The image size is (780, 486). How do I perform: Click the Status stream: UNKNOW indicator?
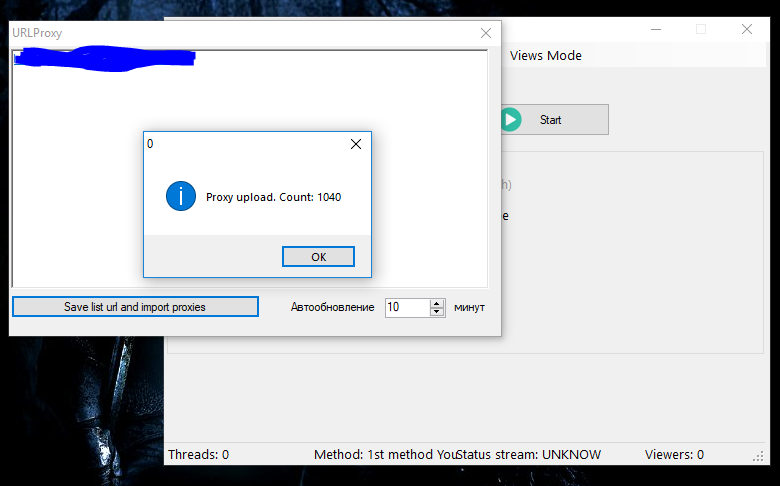pos(529,454)
